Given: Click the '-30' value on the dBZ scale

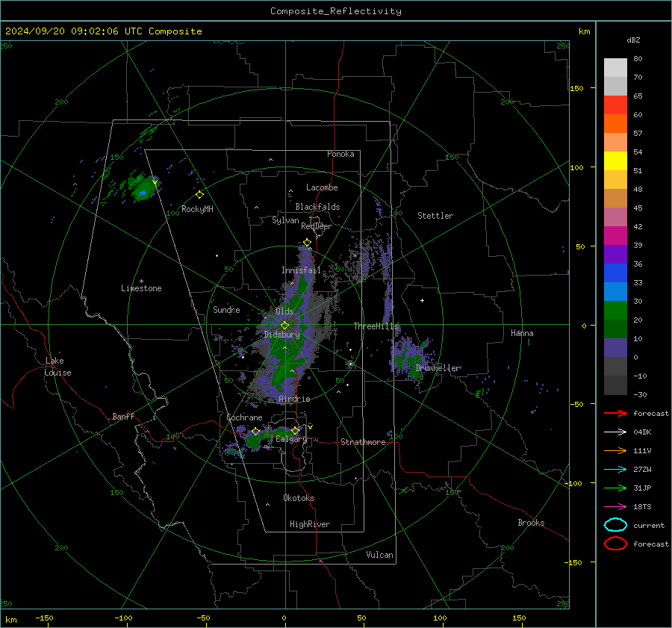Looking at the screenshot, I should coord(640,394).
